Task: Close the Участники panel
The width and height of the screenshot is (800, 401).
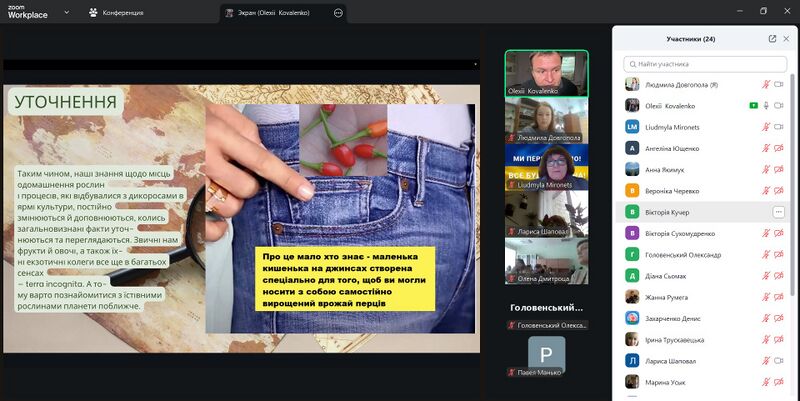Action: [788, 39]
